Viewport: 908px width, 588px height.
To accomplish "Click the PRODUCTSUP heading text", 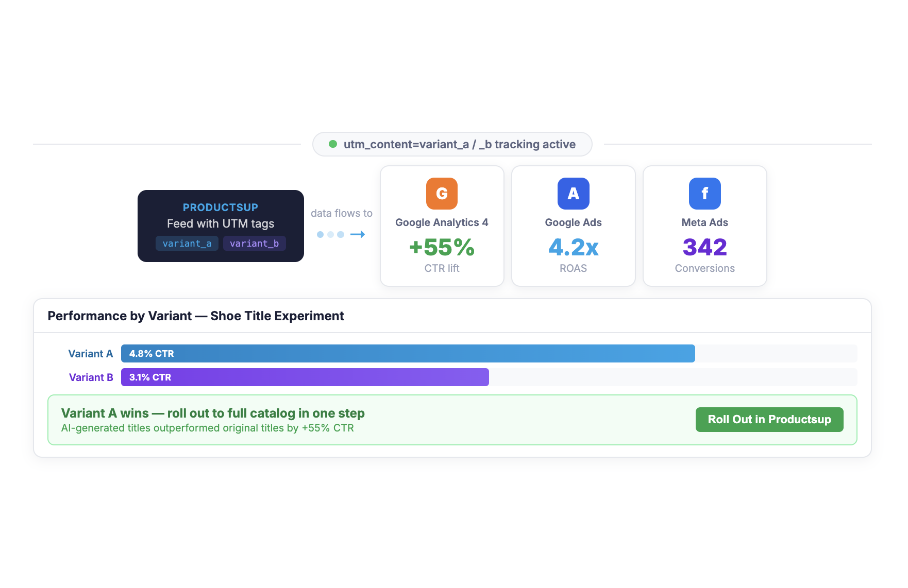I will click(x=221, y=207).
